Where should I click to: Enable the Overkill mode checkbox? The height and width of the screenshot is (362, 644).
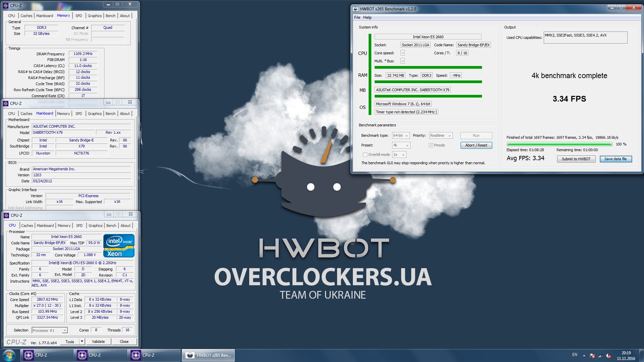pos(365,155)
